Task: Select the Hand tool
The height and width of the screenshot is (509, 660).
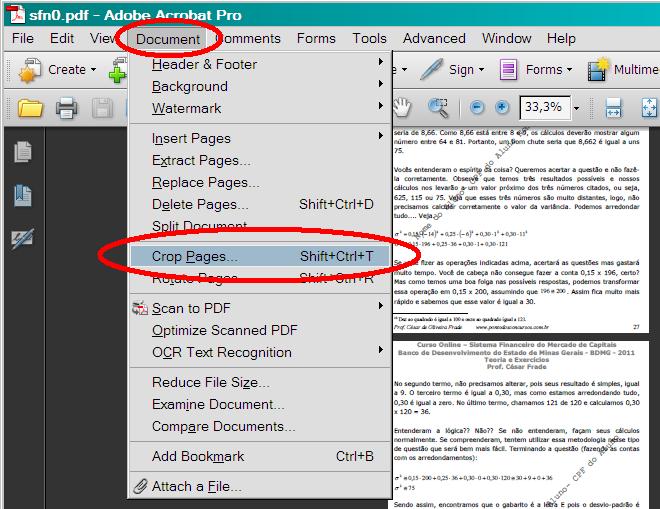Action: click(402, 107)
